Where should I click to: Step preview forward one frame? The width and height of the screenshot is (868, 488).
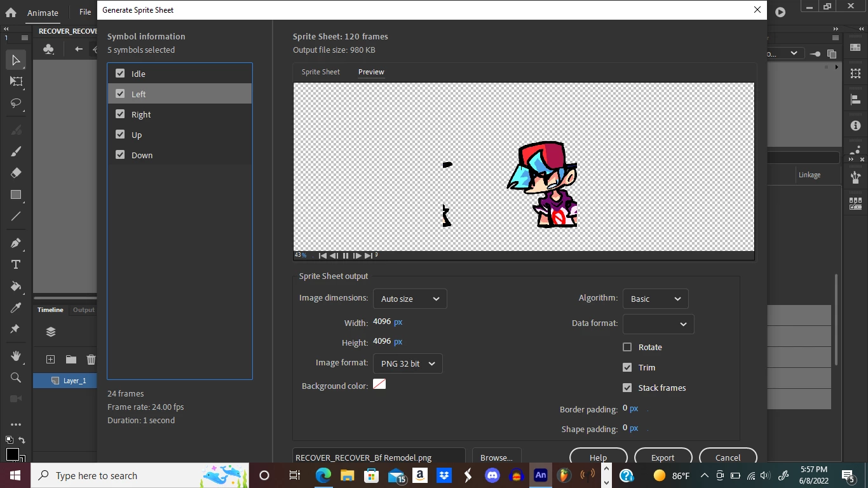tap(357, 255)
